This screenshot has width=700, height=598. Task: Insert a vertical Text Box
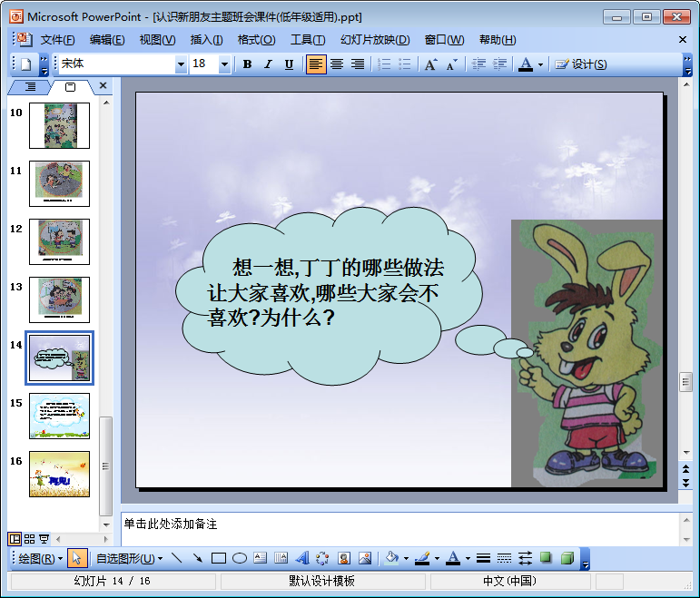point(281,558)
